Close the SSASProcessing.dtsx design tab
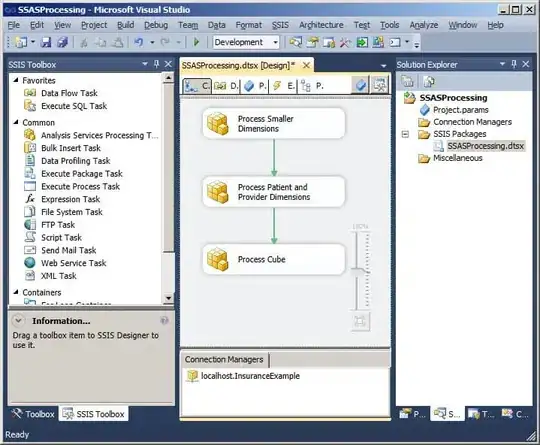 [x=306, y=65]
